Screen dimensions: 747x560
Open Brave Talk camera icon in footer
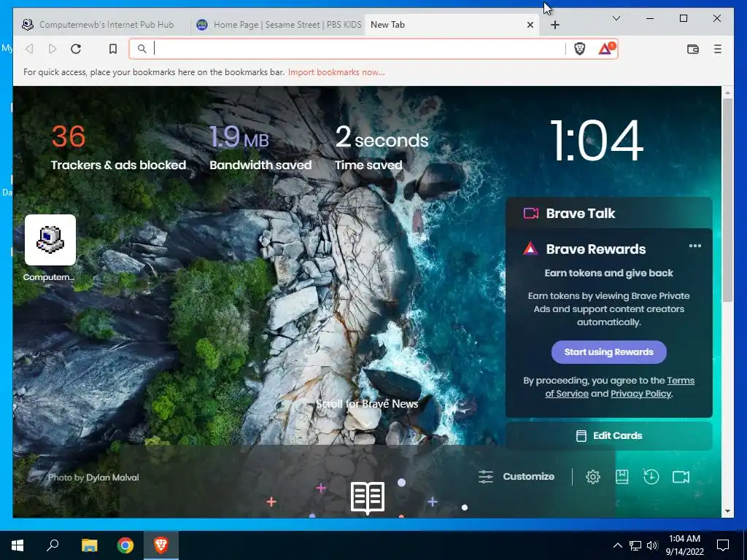coord(681,477)
